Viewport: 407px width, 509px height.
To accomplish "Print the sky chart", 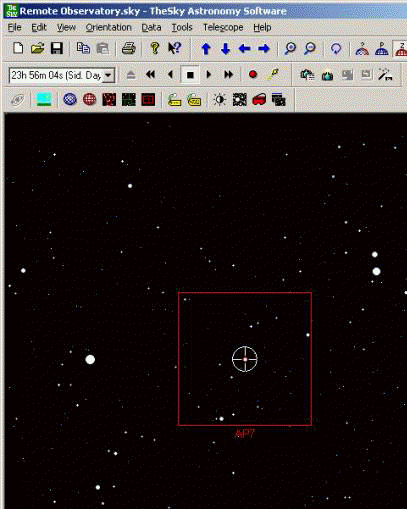I will click(x=128, y=49).
